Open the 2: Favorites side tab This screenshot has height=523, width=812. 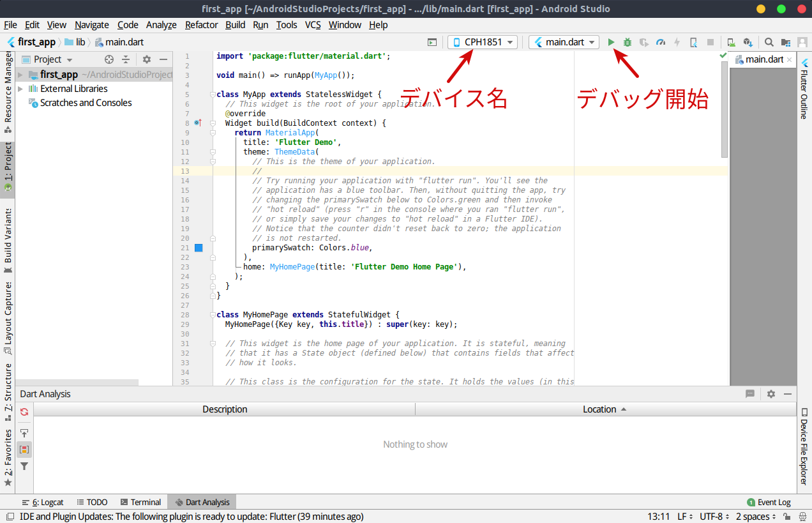click(x=8, y=457)
